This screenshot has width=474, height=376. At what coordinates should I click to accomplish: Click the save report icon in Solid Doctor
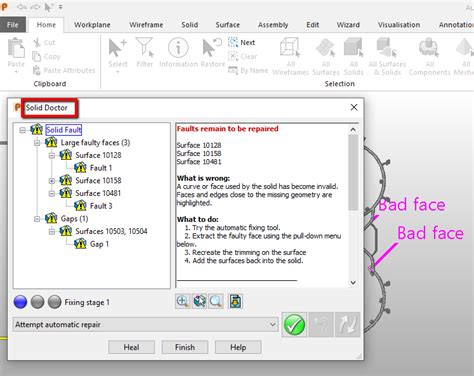pos(235,301)
